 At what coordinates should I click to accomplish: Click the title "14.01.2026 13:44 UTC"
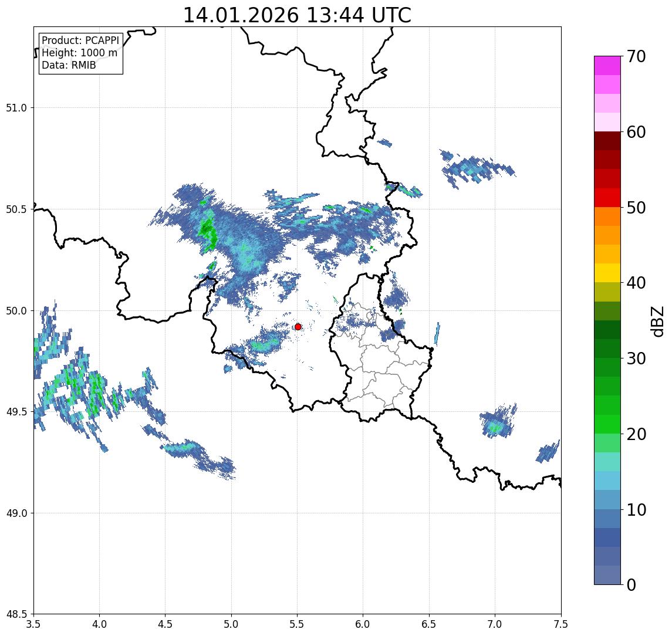coord(297,15)
